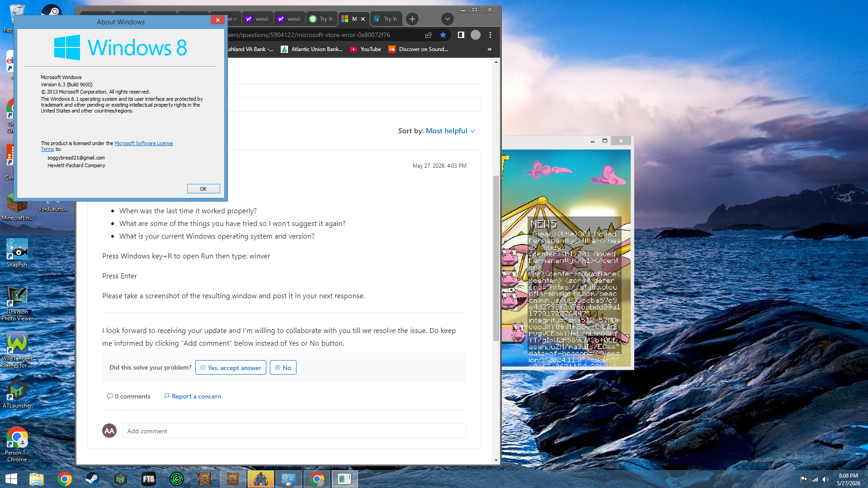Open the network signal tray icon
Image resolution: width=868 pixels, height=488 pixels.
point(815,479)
